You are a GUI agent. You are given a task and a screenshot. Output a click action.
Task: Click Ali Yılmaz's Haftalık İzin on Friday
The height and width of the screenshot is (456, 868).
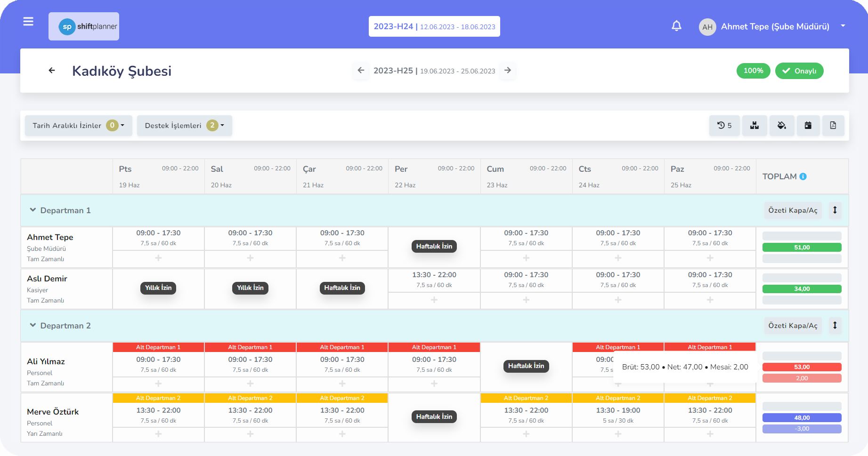[x=526, y=366]
